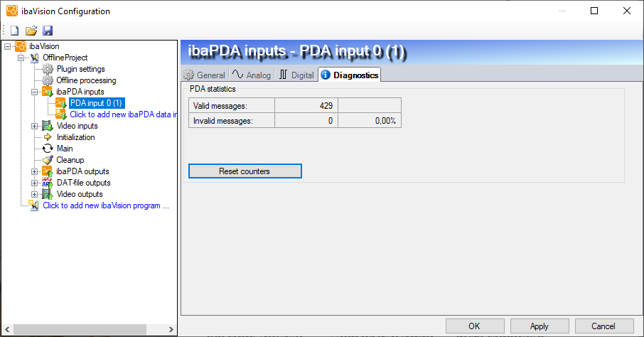
Task: Select the OfflineProject tree label
Action: pyautogui.click(x=65, y=58)
